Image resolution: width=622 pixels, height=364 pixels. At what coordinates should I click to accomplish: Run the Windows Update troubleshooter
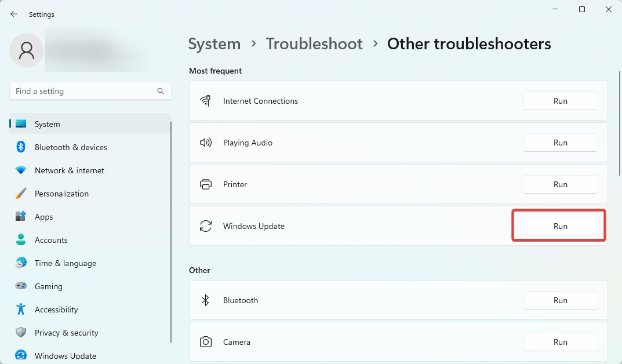pos(560,226)
